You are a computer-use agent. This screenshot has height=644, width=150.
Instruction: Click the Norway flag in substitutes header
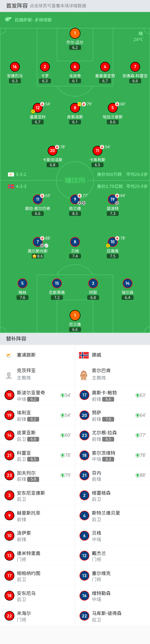84,355
